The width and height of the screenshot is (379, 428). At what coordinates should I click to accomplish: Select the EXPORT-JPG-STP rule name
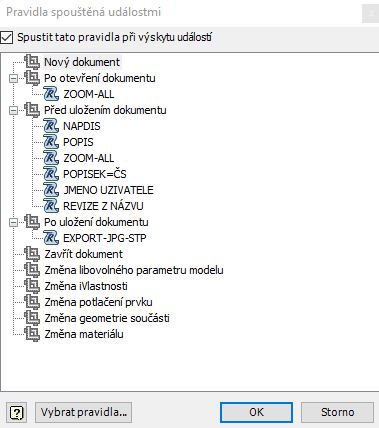click(105, 238)
